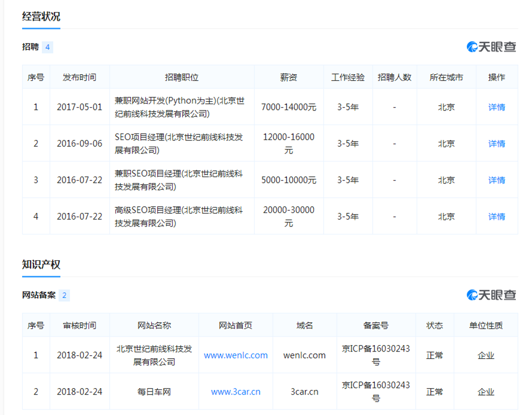This screenshot has height=415, width=532.
Task: Click the 招聘人数 column header
Action: click(x=395, y=77)
